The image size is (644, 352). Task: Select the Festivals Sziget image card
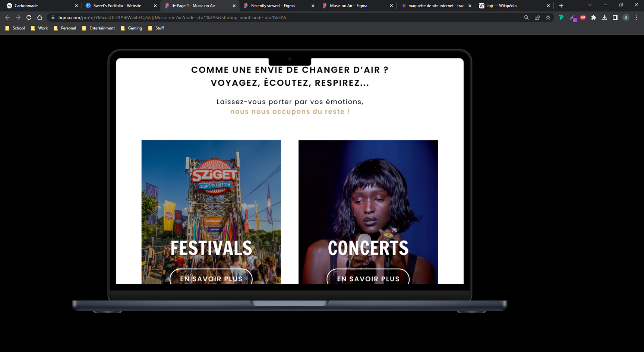click(x=211, y=212)
